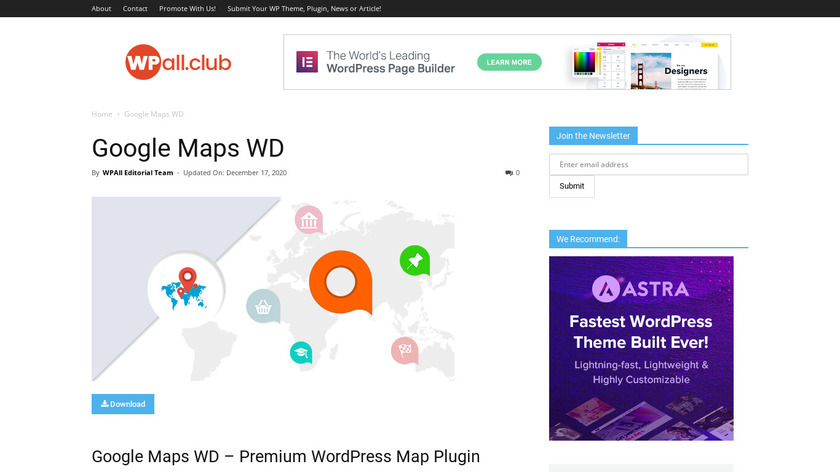Viewport: 840px width, 472px height.
Task: Click the orange map pin icon
Action: click(341, 282)
